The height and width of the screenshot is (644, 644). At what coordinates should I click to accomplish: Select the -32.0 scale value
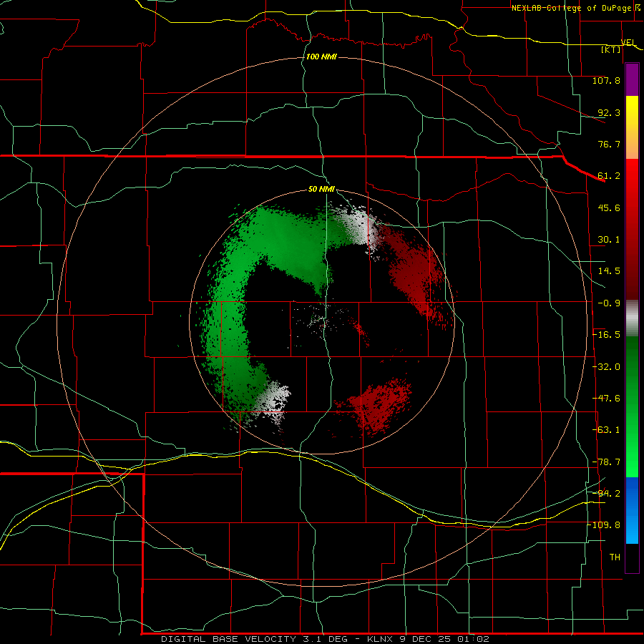point(606,367)
